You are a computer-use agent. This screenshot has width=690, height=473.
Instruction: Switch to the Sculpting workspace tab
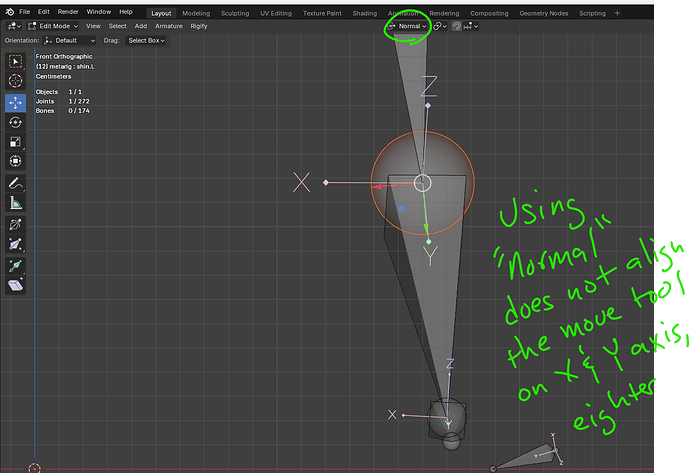pyautogui.click(x=235, y=13)
